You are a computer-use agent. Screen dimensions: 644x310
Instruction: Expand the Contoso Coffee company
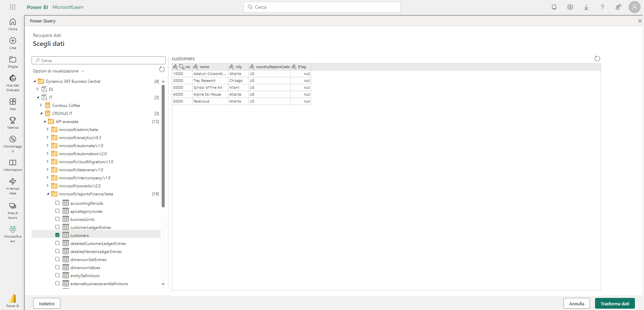click(x=41, y=105)
